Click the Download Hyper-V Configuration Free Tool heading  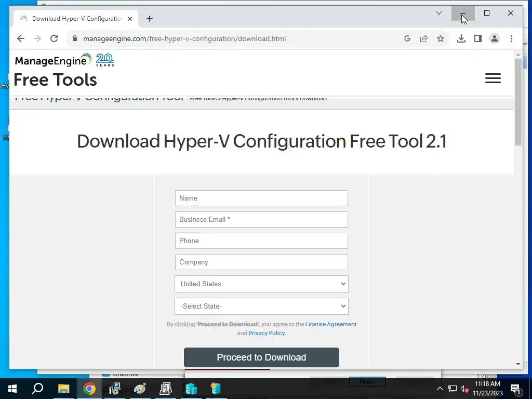tap(262, 141)
